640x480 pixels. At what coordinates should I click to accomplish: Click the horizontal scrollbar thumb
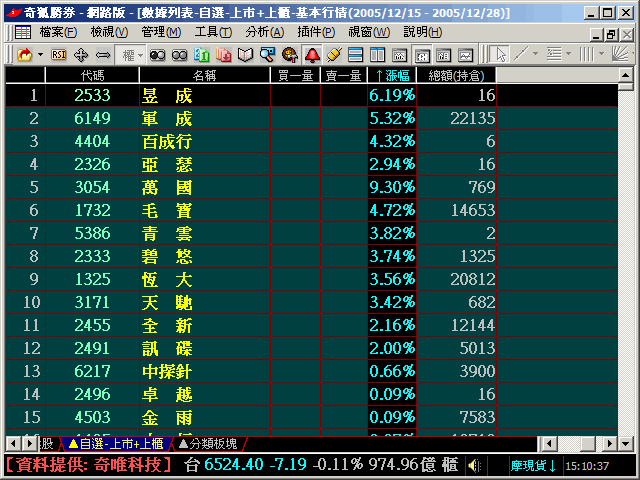pos(588,443)
